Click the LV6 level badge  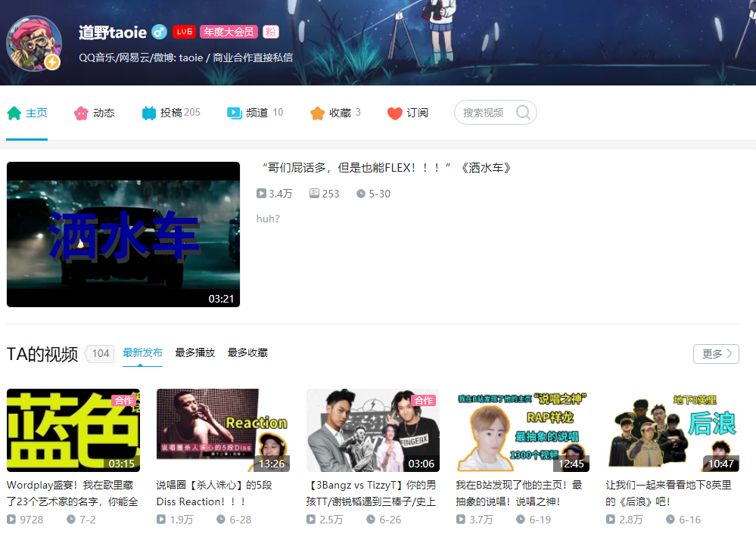click(184, 32)
